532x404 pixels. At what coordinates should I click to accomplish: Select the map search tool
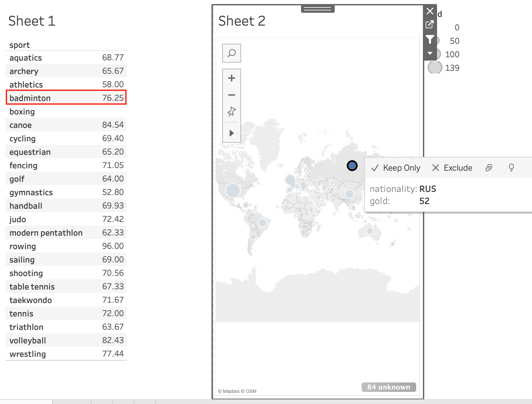[x=231, y=53]
